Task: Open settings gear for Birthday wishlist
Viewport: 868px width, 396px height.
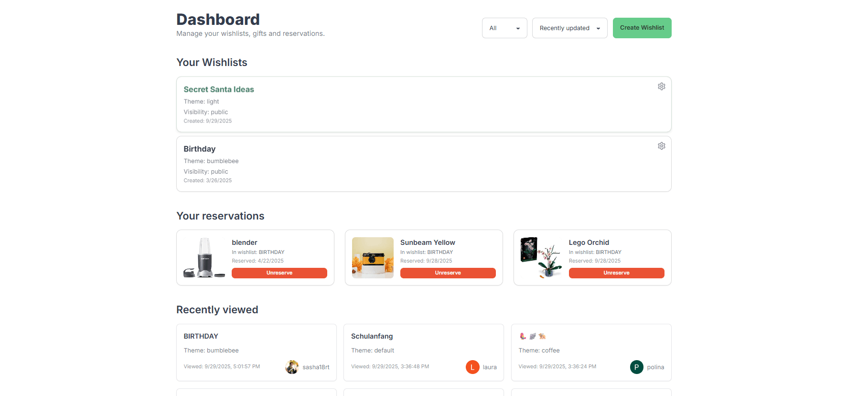Action: point(661,146)
